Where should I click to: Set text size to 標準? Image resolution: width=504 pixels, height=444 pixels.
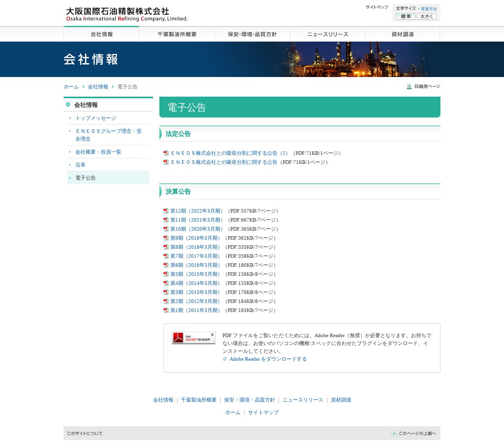[406, 17]
